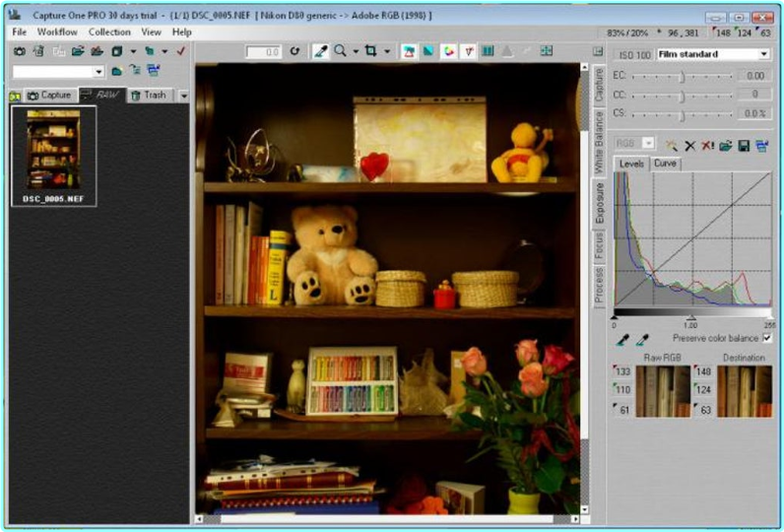This screenshot has width=784, height=532.
Task: Select the RAW collection tab
Action: coord(102,95)
